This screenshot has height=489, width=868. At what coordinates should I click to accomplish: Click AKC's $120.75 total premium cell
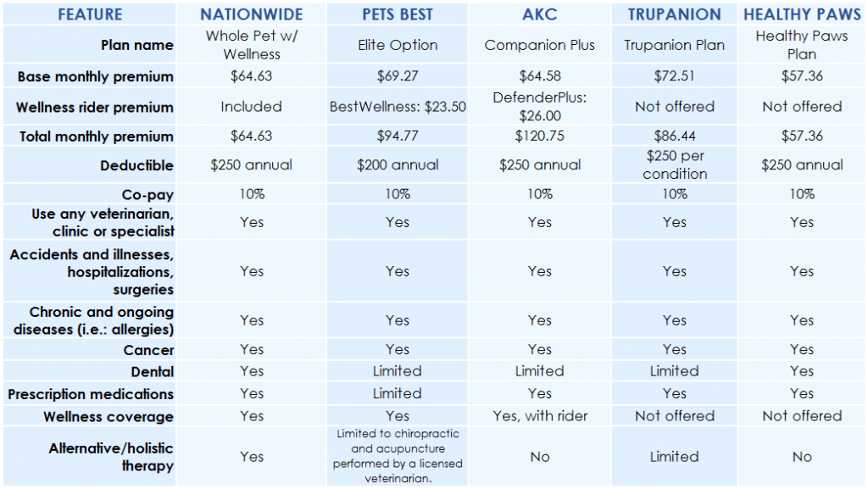pyautogui.click(x=540, y=136)
